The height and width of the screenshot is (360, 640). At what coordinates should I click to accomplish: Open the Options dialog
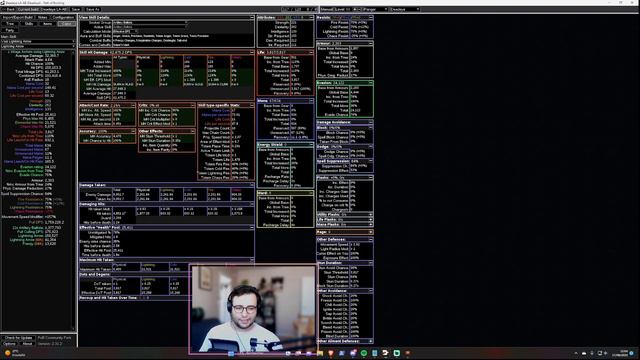pos(9,344)
